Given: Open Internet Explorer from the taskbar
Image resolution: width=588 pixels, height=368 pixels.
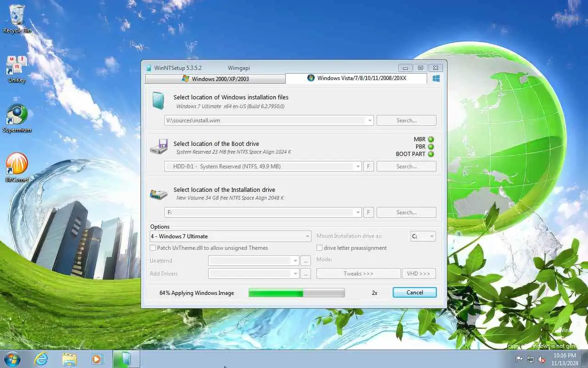Looking at the screenshot, I should [41, 359].
